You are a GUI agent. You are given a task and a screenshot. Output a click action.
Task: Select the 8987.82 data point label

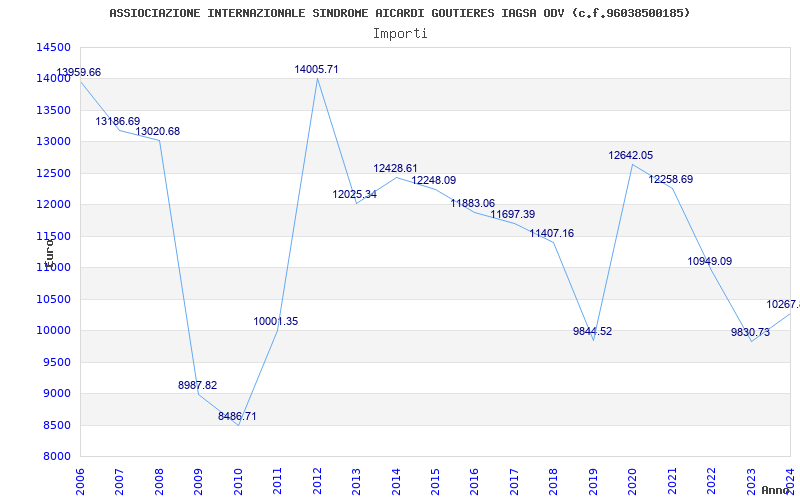tap(197, 385)
